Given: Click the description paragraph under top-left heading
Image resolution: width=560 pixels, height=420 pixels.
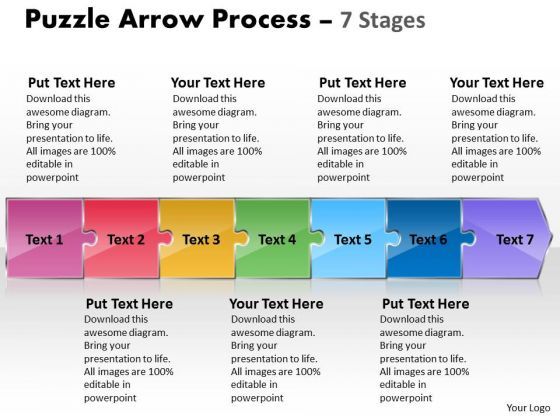Looking at the screenshot, I should click(71, 138).
